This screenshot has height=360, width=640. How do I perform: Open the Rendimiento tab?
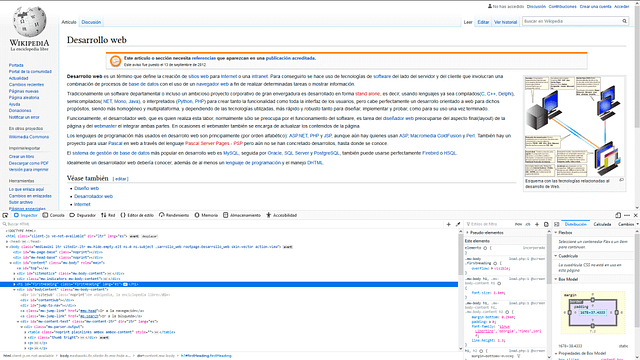point(174,215)
